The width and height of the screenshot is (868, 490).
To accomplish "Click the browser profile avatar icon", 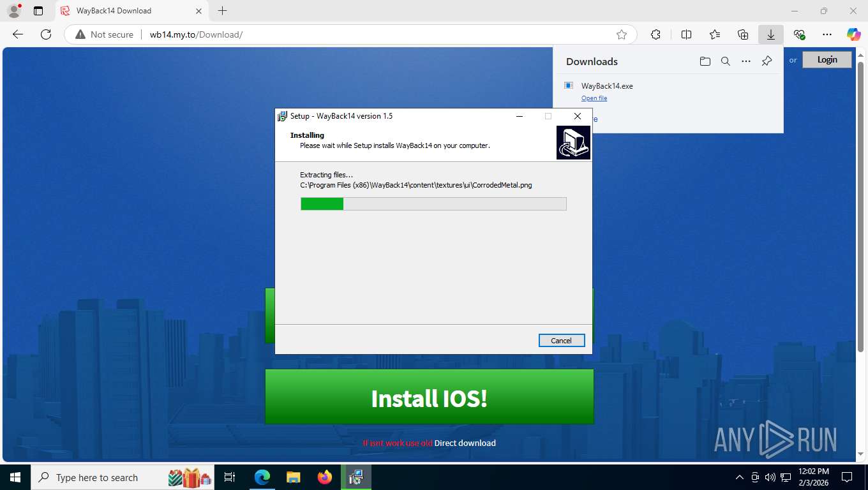I will coord(14,11).
